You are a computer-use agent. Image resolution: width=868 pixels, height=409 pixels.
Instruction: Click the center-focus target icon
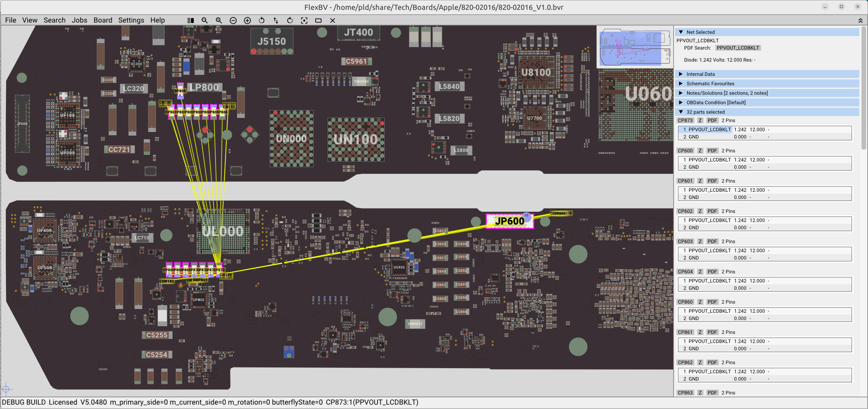304,20
